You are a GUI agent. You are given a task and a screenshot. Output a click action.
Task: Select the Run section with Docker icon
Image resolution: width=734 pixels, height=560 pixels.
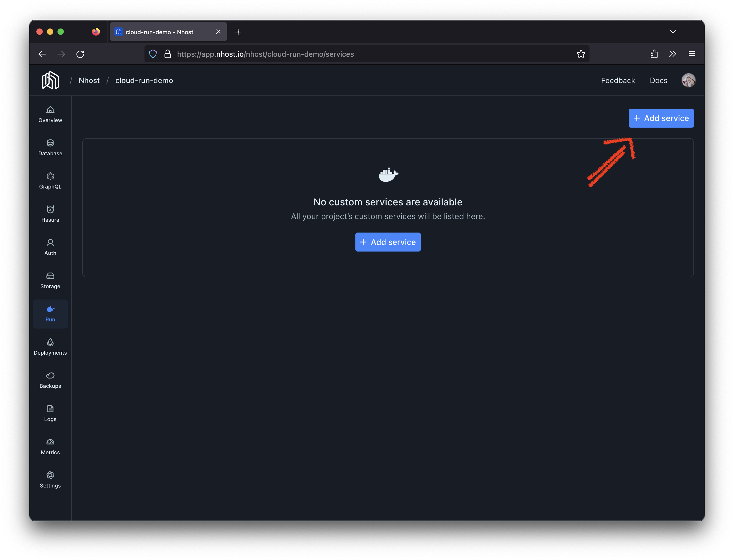coord(50,314)
